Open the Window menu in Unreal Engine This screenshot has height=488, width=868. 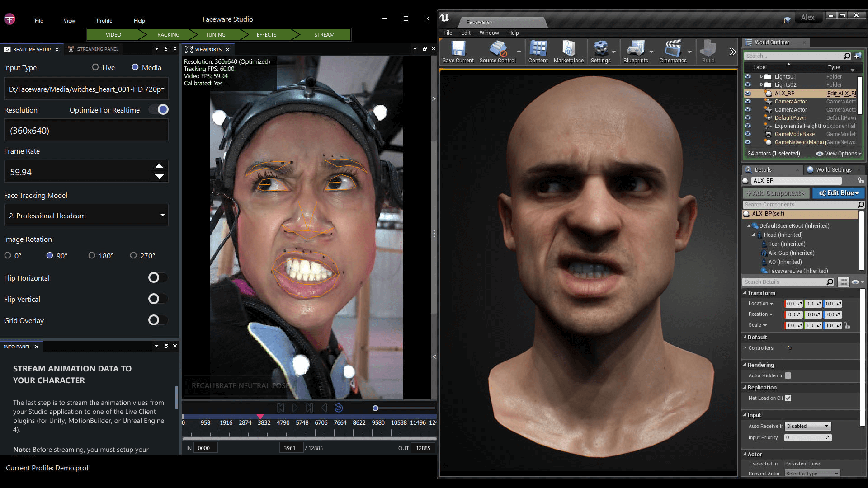489,33
